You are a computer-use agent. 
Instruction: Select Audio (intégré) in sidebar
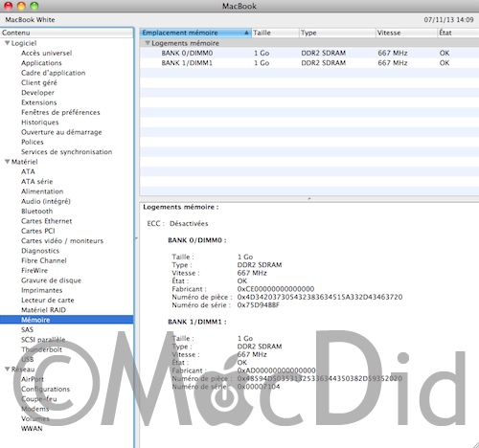click(46, 201)
